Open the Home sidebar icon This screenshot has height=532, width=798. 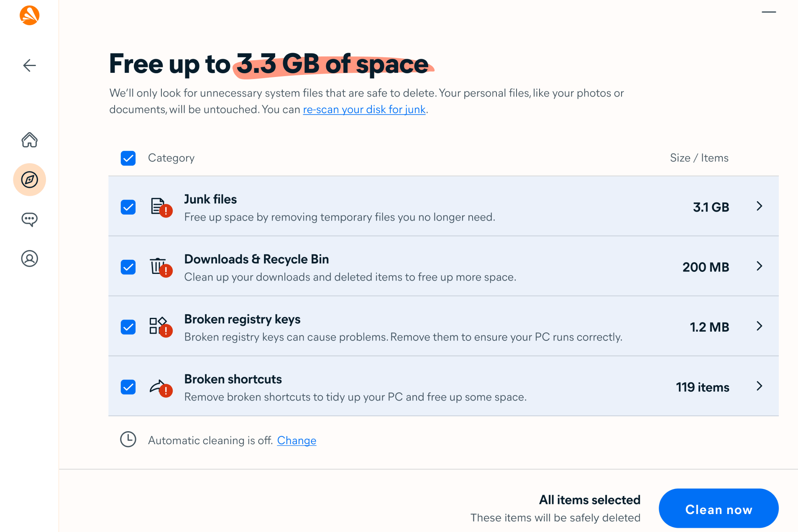pos(29,140)
